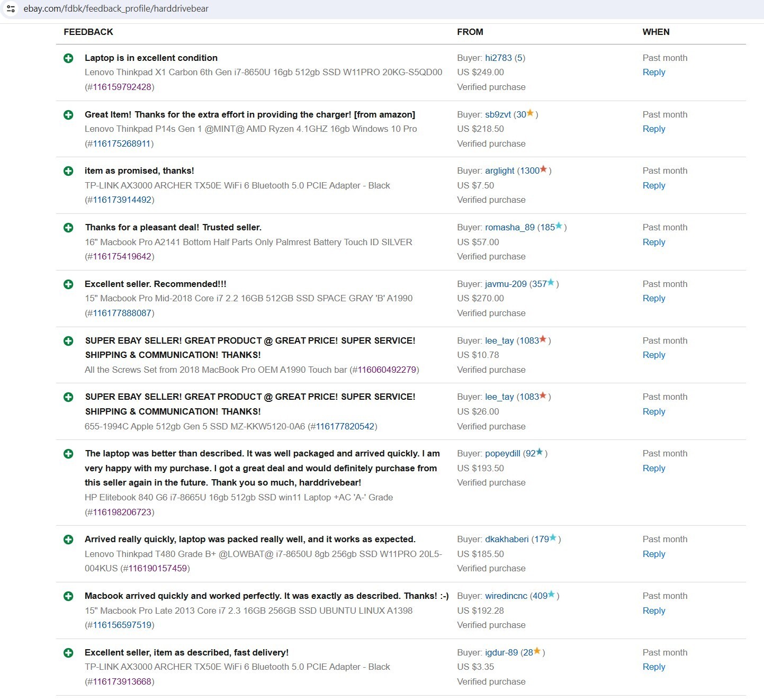
Task: Open item number 116175419642
Action: pyautogui.click(x=122, y=256)
